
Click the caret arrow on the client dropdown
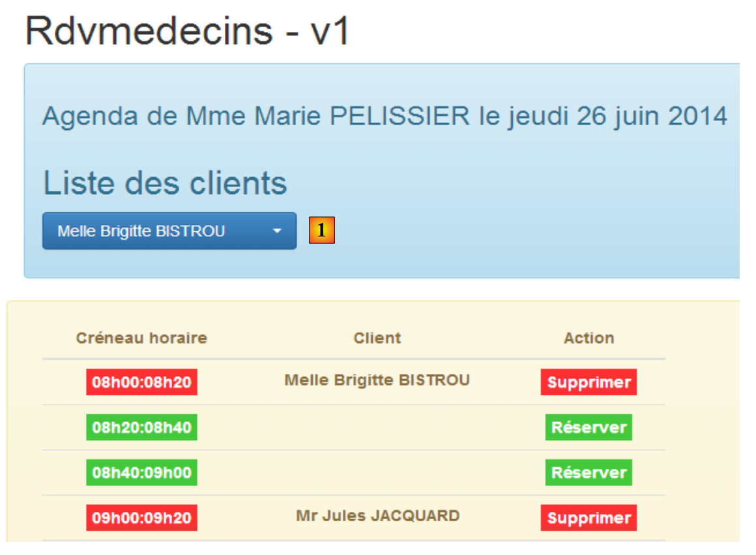277,231
